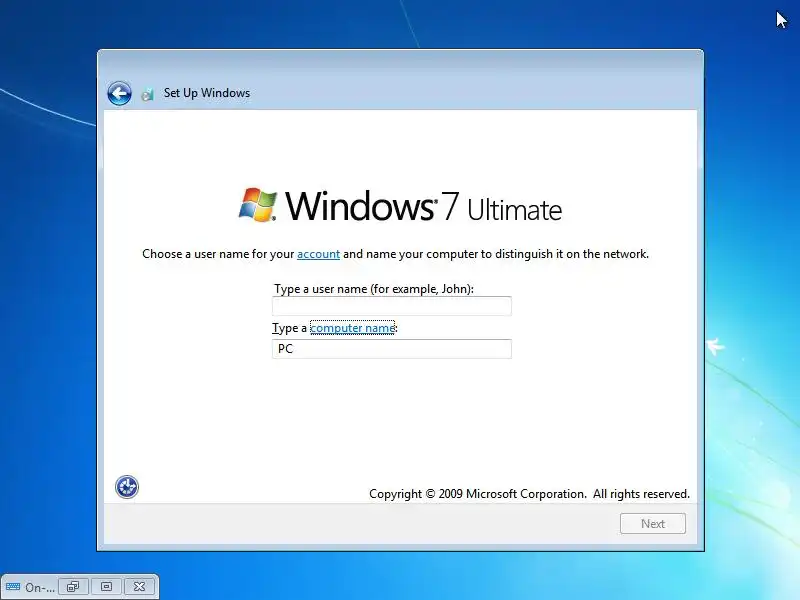Restore the On-Screen Keyboard window
The image size is (800, 600).
click(x=73, y=587)
